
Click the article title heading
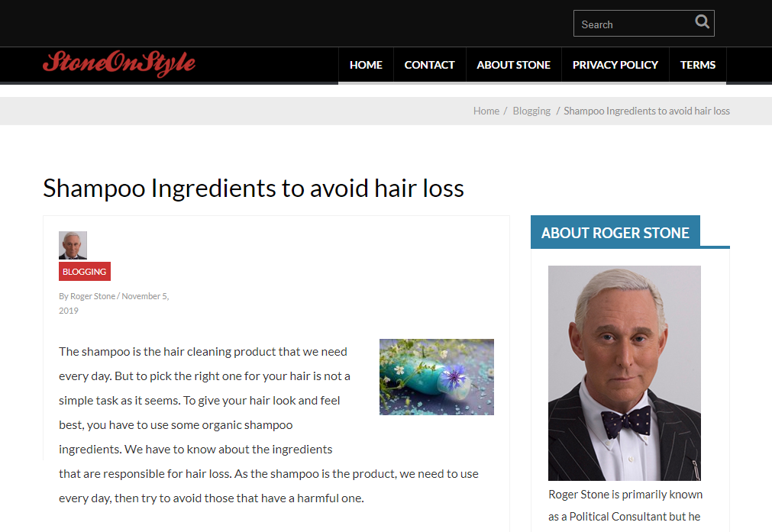(x=254, y=188)
